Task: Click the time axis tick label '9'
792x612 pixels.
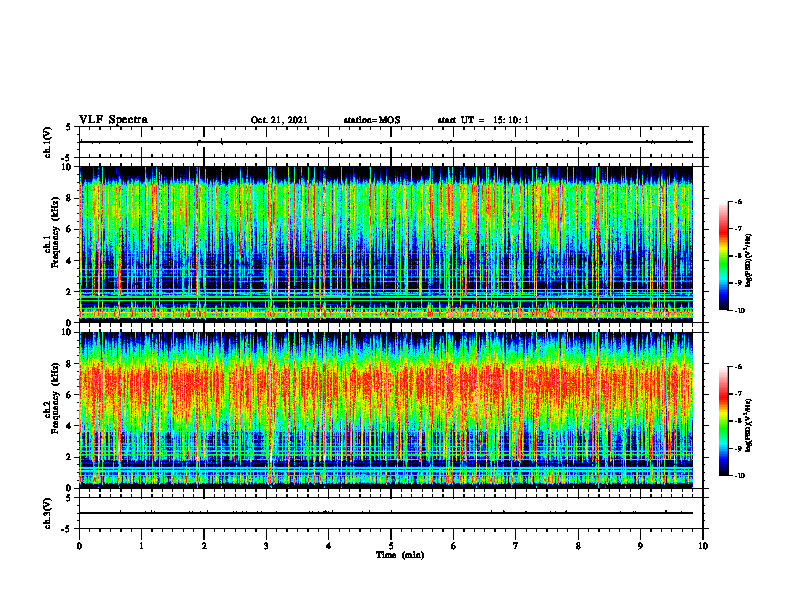Action: point(640,546)
